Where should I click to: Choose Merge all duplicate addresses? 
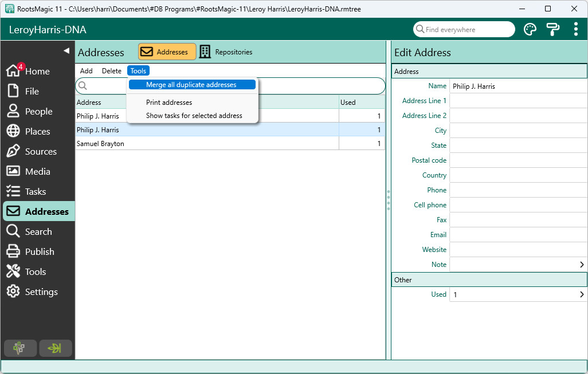point(192,85)
